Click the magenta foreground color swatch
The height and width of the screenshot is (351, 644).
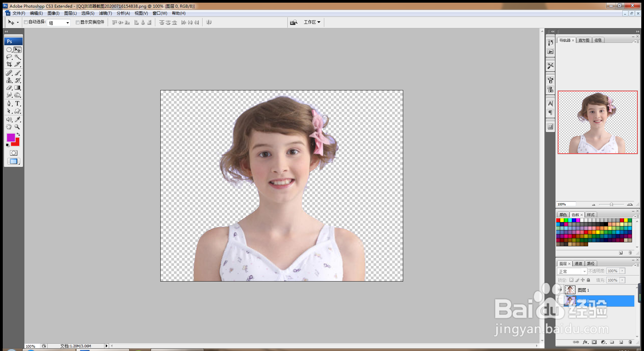coord(10,138)
